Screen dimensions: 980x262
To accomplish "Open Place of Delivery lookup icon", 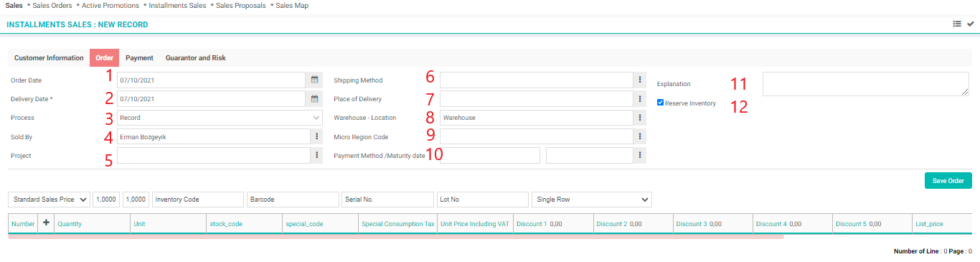I will tap(639, 99).
